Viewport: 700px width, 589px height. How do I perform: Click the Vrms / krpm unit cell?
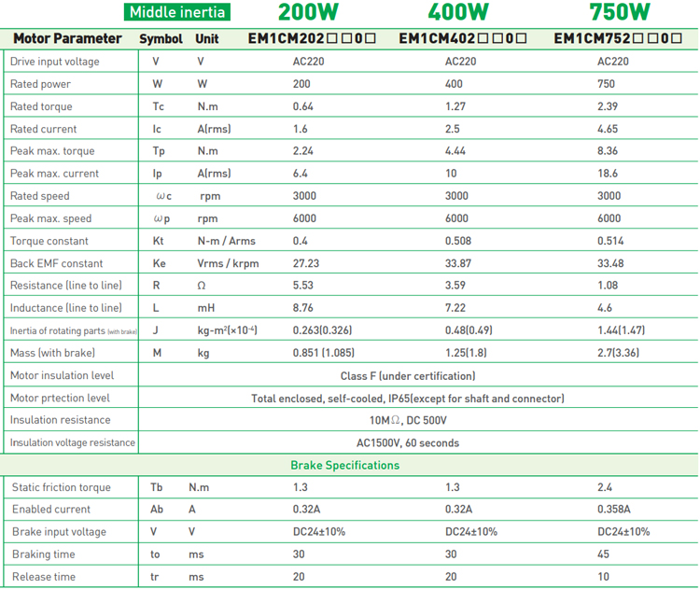click(x=228, y=263)
